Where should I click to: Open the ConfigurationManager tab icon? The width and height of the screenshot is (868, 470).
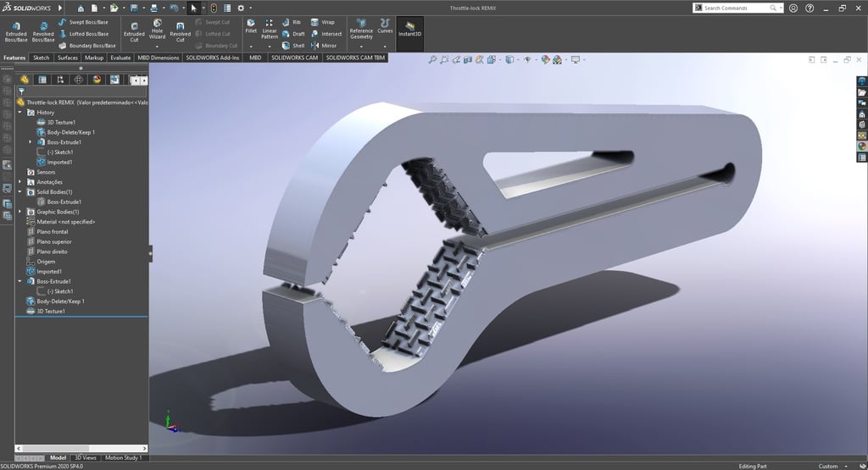pyautogui.click(x=60, y=80)
